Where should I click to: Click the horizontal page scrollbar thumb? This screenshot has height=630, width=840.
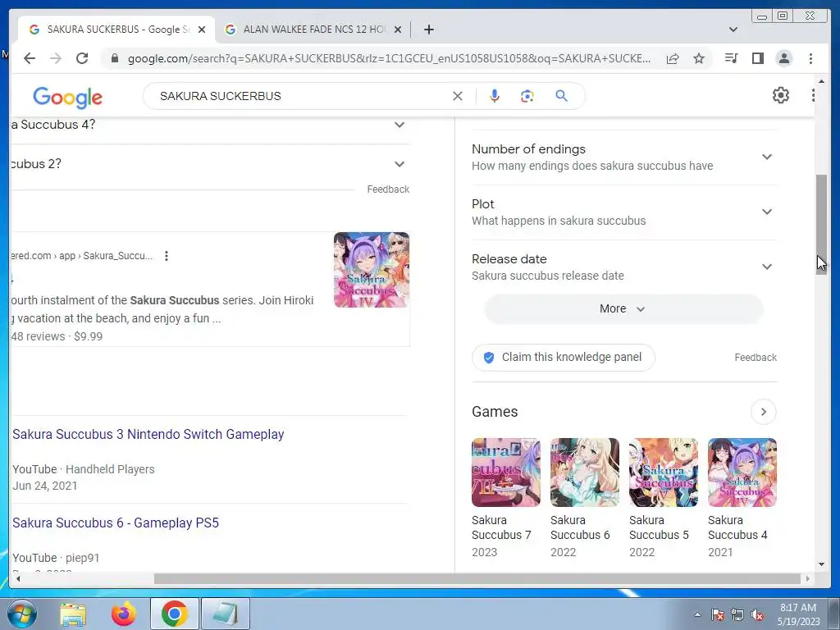point(477,578)
